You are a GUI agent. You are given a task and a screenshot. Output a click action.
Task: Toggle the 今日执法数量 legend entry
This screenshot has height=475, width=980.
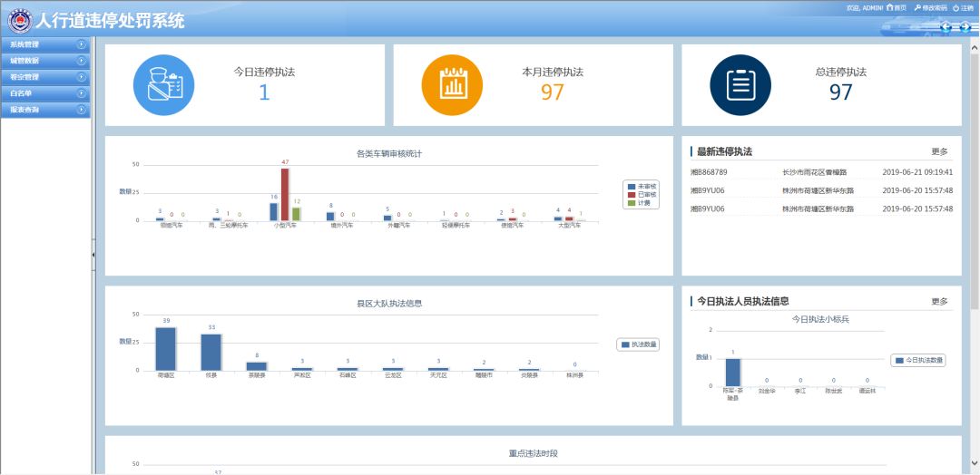tap(916, 360)
